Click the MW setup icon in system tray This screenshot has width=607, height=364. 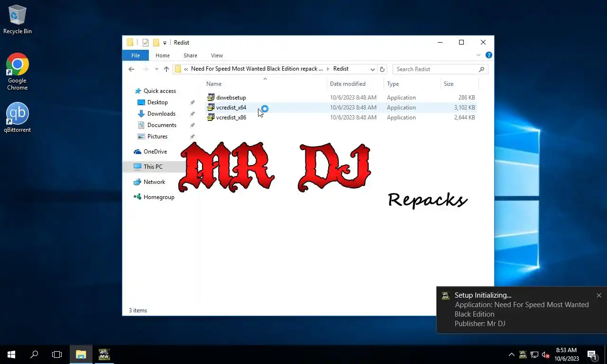523,355
